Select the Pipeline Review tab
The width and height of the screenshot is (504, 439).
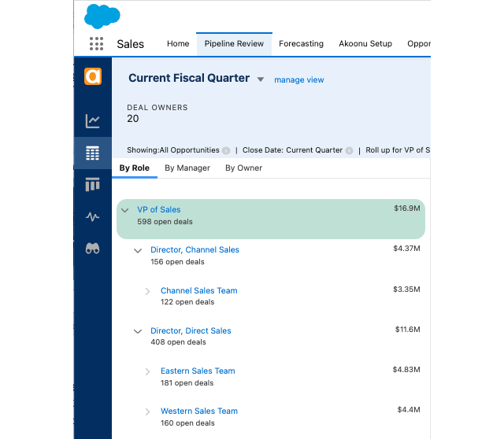pos(234,44)
